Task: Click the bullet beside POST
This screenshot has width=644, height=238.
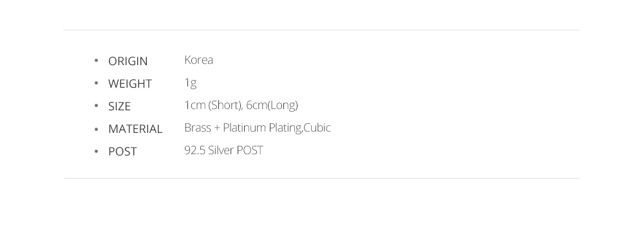Action: tap(96, 152)
